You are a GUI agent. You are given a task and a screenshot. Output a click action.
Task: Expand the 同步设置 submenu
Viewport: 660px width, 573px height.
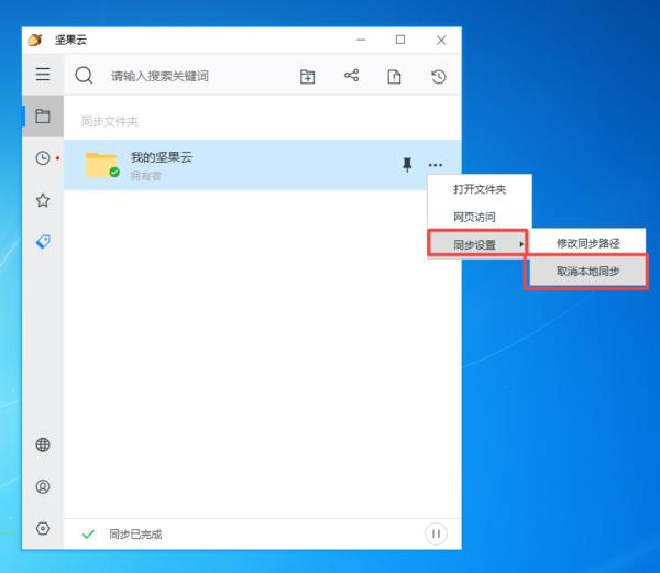pos(478,243)
